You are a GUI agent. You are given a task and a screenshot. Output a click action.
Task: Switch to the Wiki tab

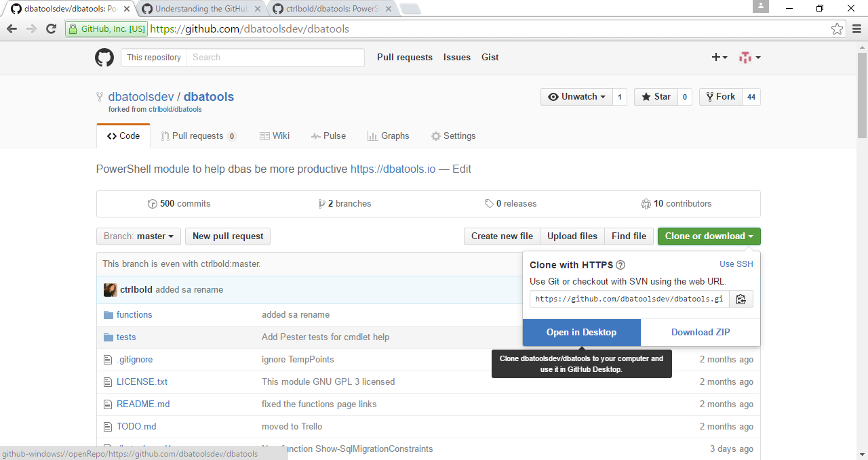pyautogui.click(x=275, y=136)
